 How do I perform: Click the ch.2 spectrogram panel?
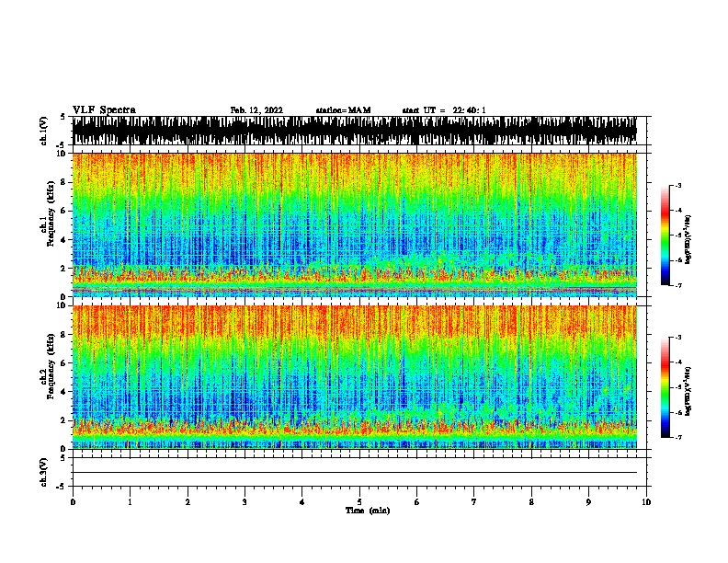coord(355,377)
